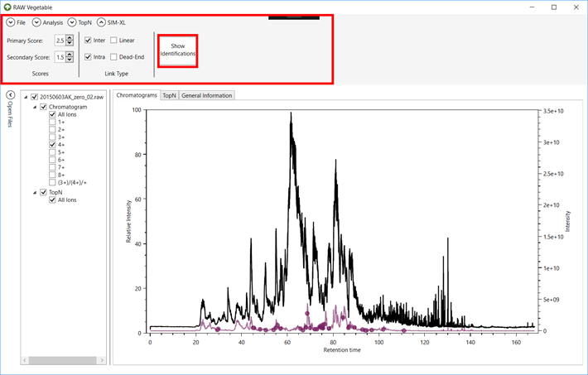Viewport: 588px width, 375px height.
Task: Enable the 7+ charge state checkbox
Action: tap(52, 167)
